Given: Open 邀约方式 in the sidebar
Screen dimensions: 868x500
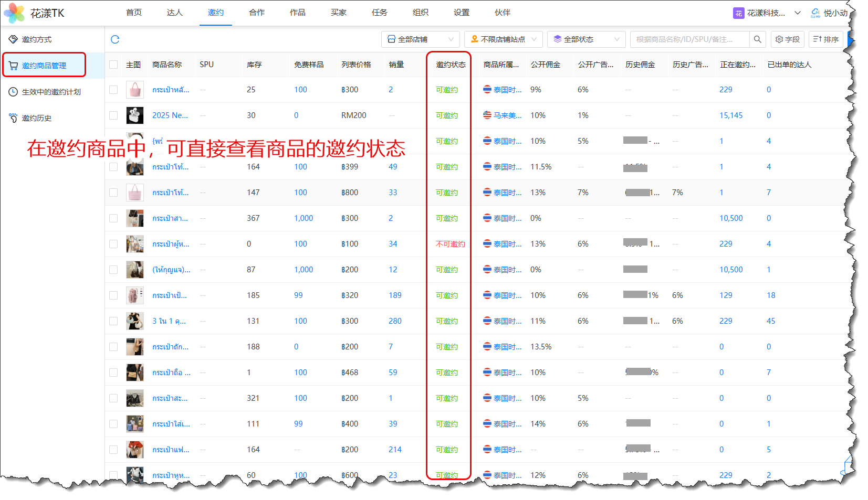Looking at the screenshot, I should click(37, 39).
